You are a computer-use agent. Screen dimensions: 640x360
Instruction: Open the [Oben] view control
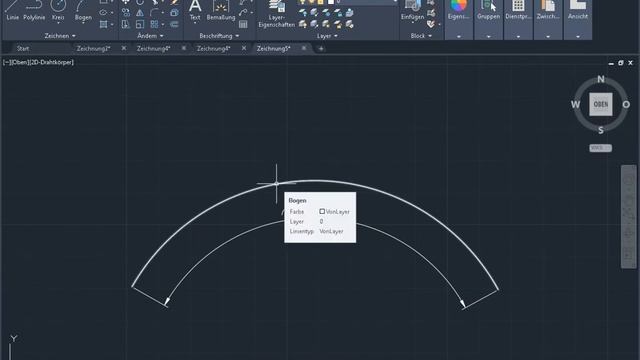point(19,62)
